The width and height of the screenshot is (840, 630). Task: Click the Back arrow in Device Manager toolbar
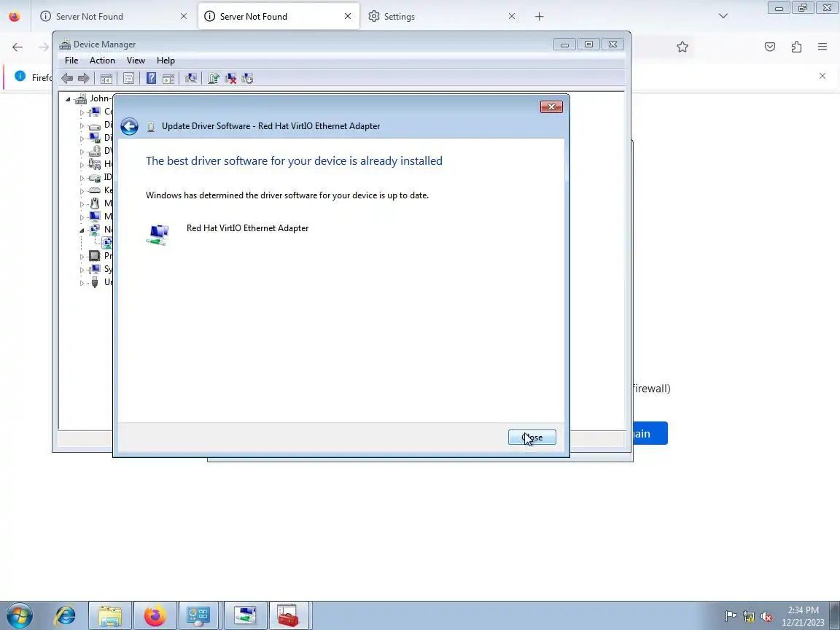click(x=67, y=79)
